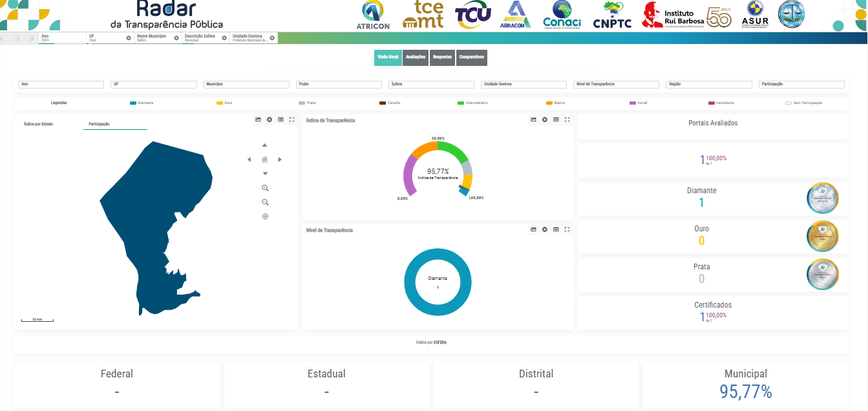Remove the UF Pará selection filter
Viewport: 868px width, 411px height.
[x=129, y=38]
